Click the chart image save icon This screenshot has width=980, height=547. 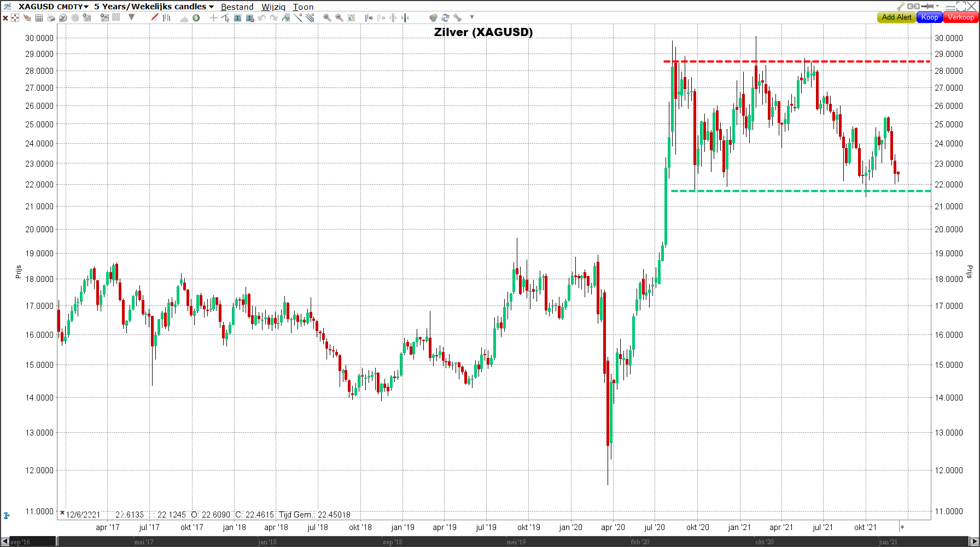[104, 17]
